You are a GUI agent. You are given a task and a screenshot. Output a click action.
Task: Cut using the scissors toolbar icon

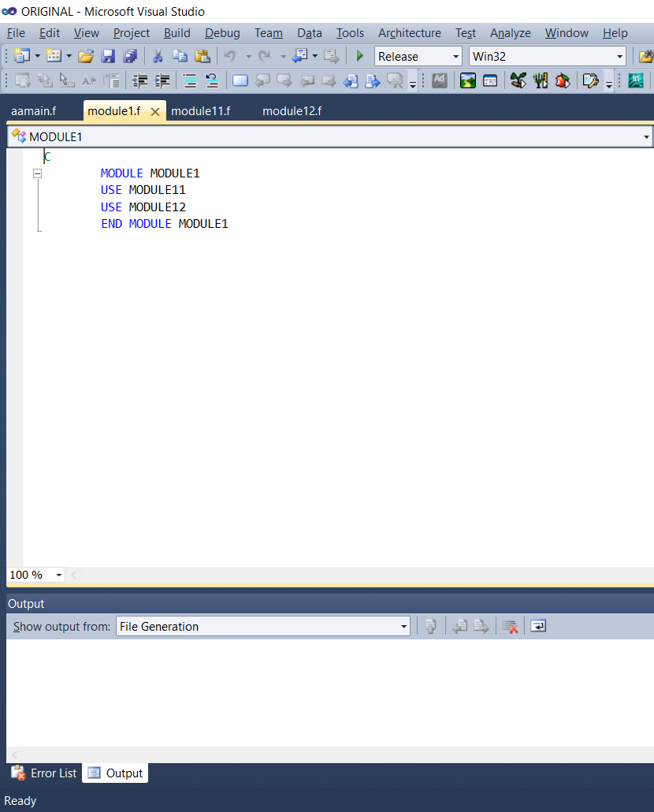157,56
